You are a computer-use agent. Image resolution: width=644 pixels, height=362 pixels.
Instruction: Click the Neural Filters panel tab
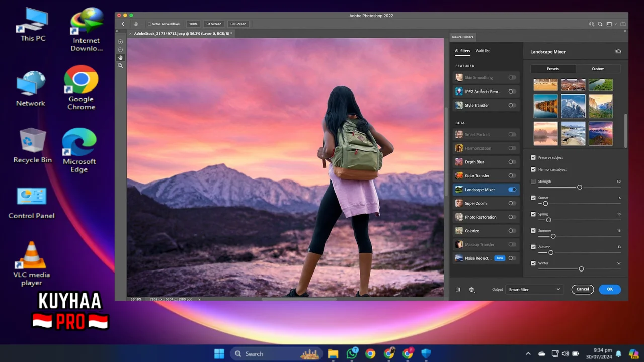[x=462, y=37]
